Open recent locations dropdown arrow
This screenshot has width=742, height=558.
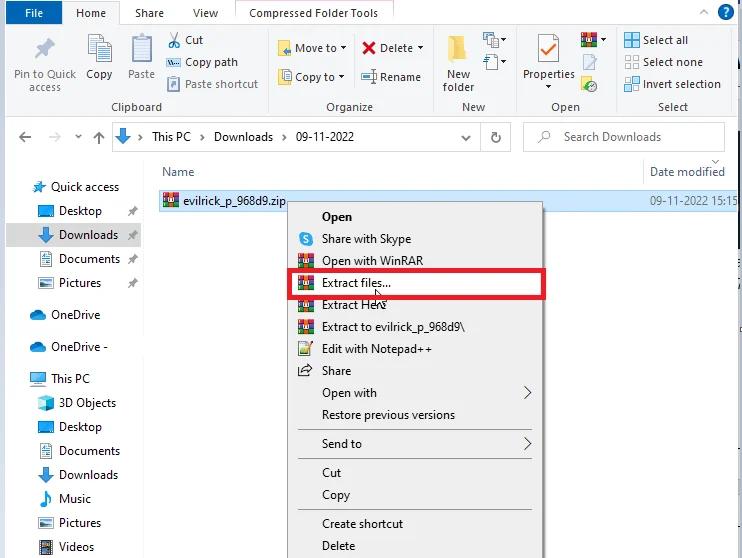tap(78, 137)
